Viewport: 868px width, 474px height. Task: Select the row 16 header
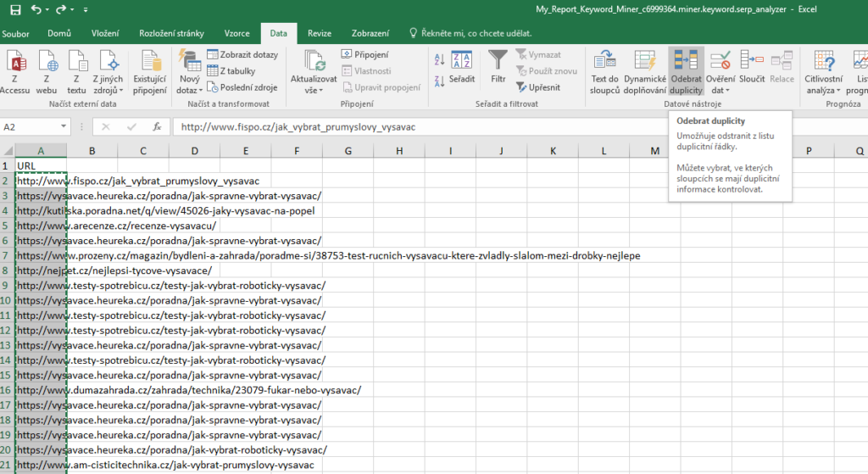6,390
